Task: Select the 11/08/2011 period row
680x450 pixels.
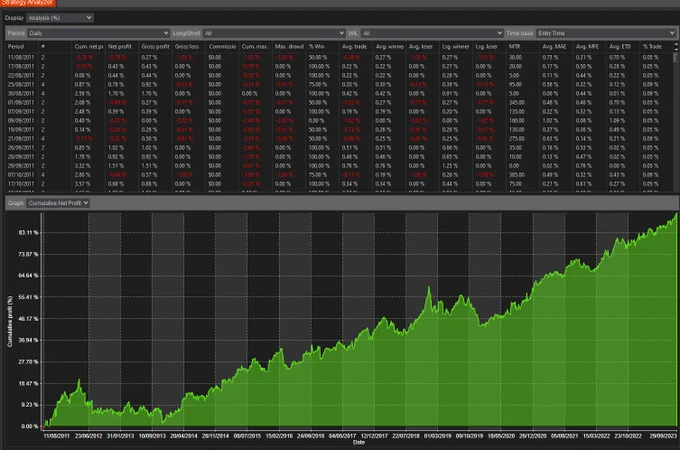Action: click(339, 57)
